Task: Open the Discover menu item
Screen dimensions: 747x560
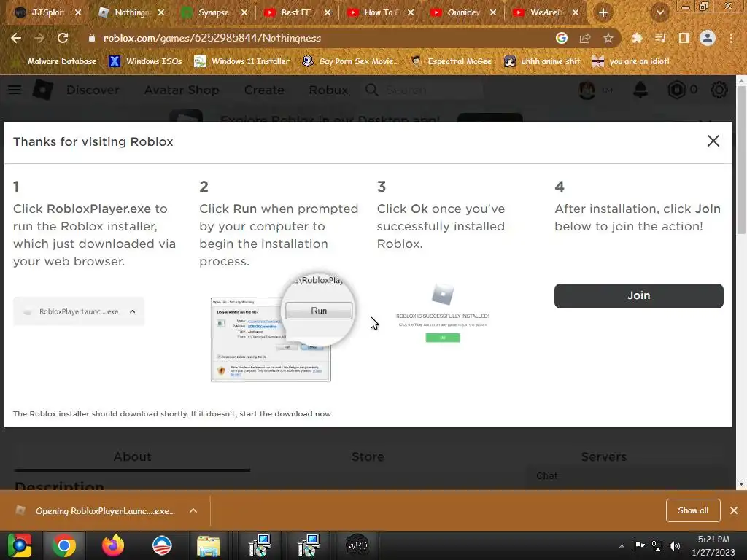Action: tap(93, 90)
